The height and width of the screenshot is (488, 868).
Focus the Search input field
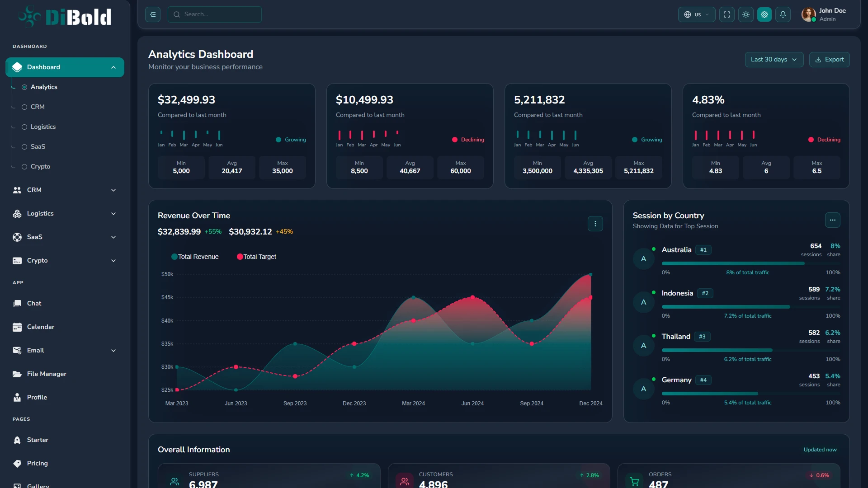pos(215,14)
